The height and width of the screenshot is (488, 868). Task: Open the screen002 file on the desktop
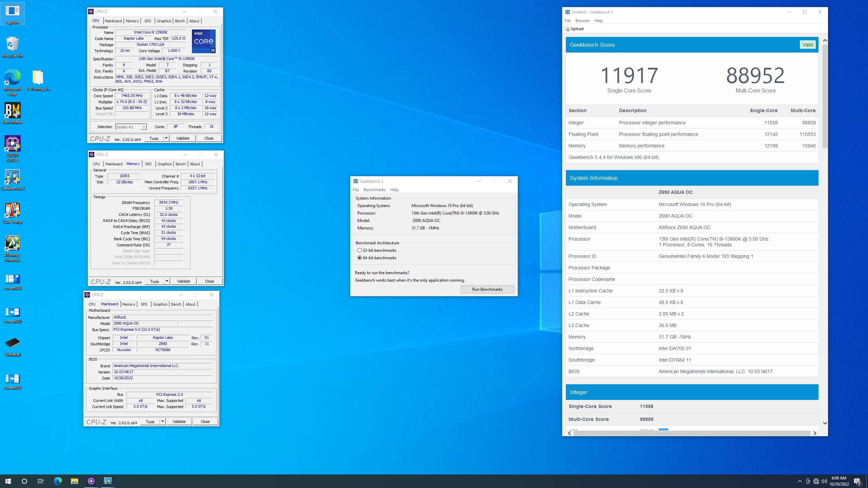(x=13, y=382)
